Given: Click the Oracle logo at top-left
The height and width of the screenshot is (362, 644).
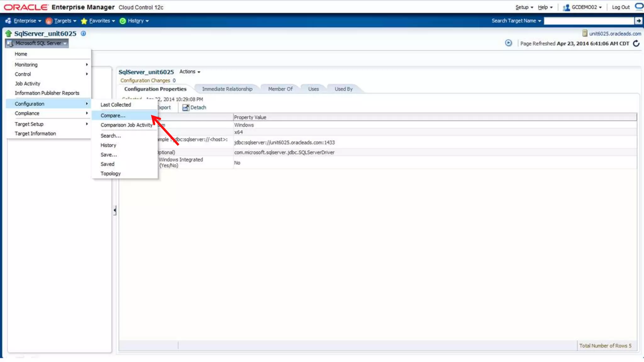Looking at the screenshot, I should pos(26,7).
